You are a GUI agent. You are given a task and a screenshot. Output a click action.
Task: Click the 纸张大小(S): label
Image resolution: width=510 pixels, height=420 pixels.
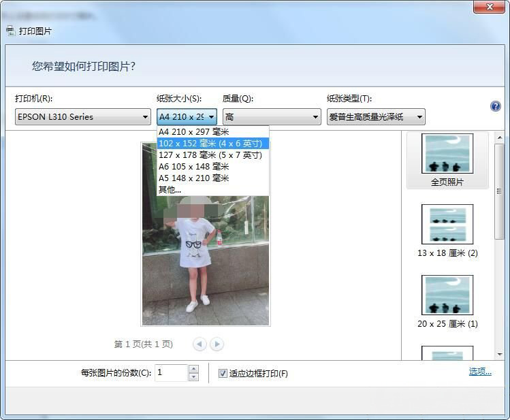click(179, 98)
